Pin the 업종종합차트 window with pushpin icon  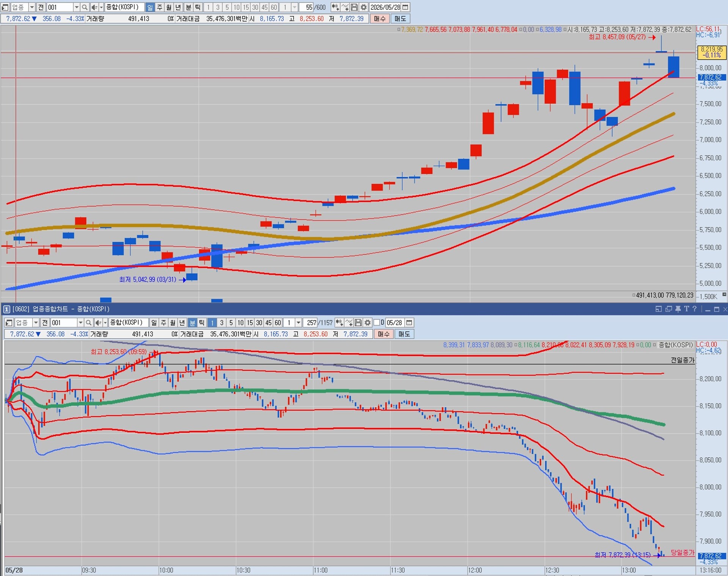[x=678, y=309]
